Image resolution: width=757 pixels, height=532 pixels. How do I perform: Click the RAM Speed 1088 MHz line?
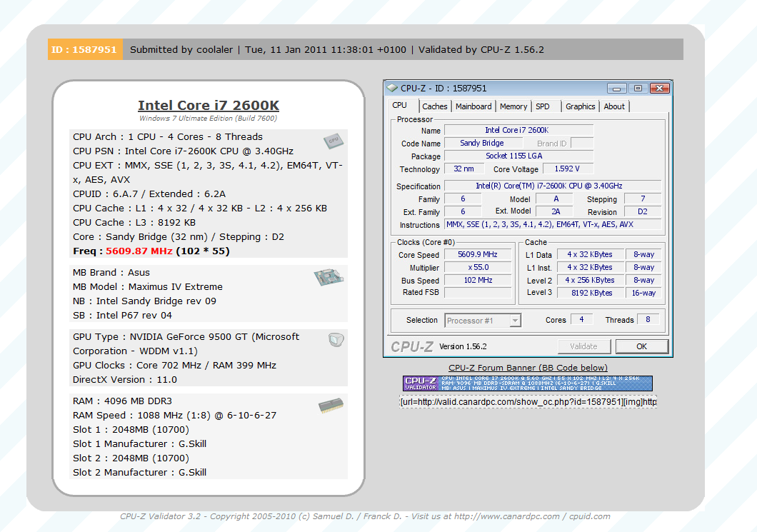point(175,415)
